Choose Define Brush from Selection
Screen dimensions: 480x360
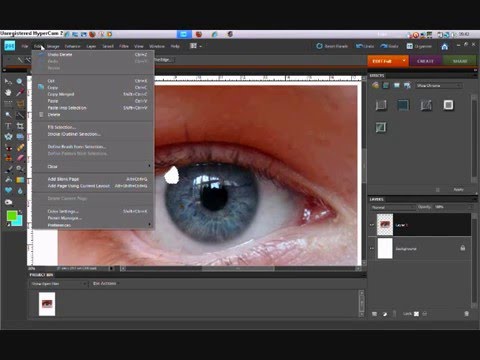94,147
